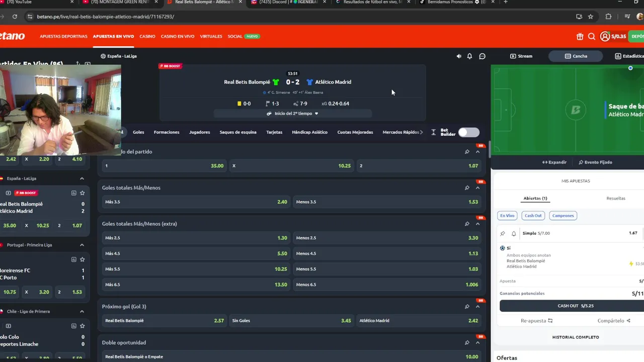
Task: Switch to the Jugadores tab
Action: [x=199, y=132]
